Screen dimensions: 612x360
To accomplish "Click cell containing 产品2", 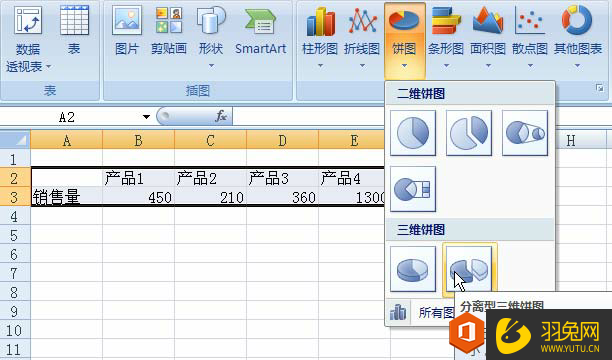I will pos(210,178).
